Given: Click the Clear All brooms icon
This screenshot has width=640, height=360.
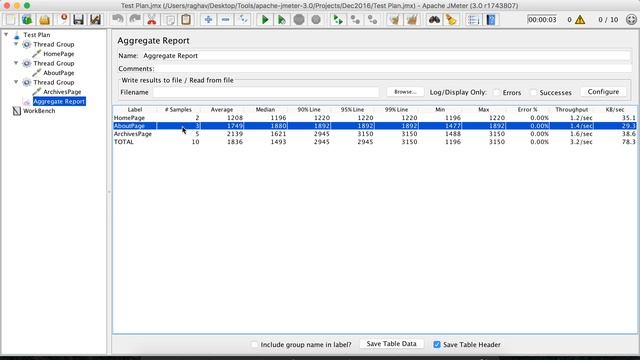Looking at the screenshot, I should [412, 20].
